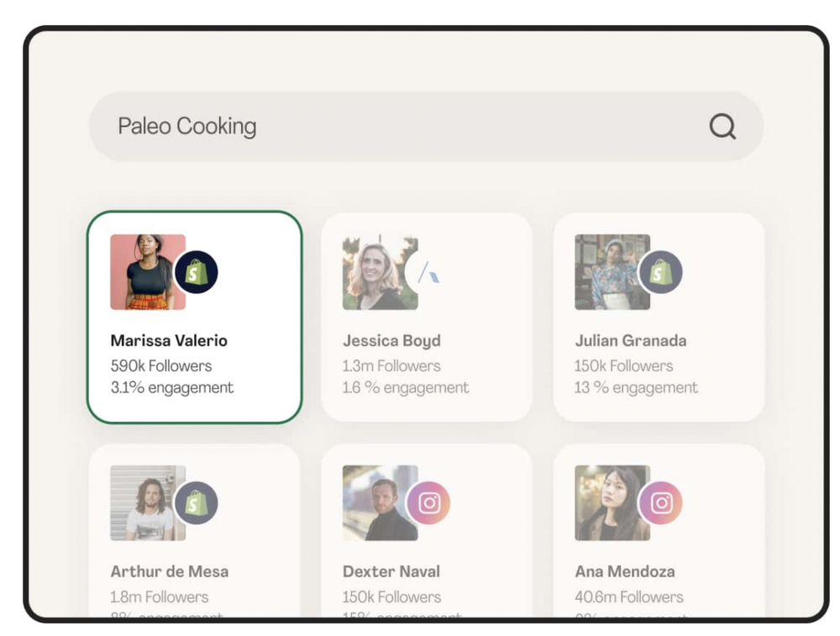
Task: Click the Instagram badge on Dexter Naval's card
Action: [x=429, y=503]
